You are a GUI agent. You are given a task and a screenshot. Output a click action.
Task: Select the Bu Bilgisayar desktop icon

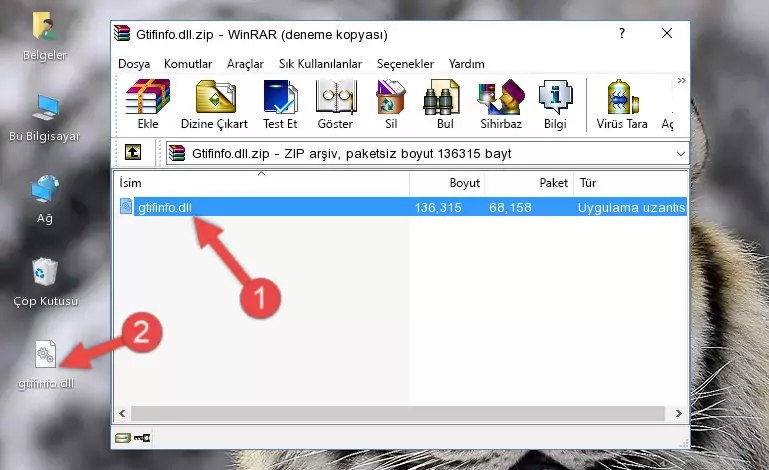(x=45, y=118)
